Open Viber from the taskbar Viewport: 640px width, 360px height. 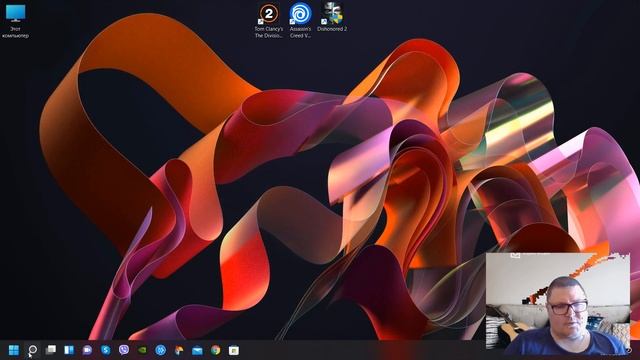pyautogui.click(x=124, y=350)
